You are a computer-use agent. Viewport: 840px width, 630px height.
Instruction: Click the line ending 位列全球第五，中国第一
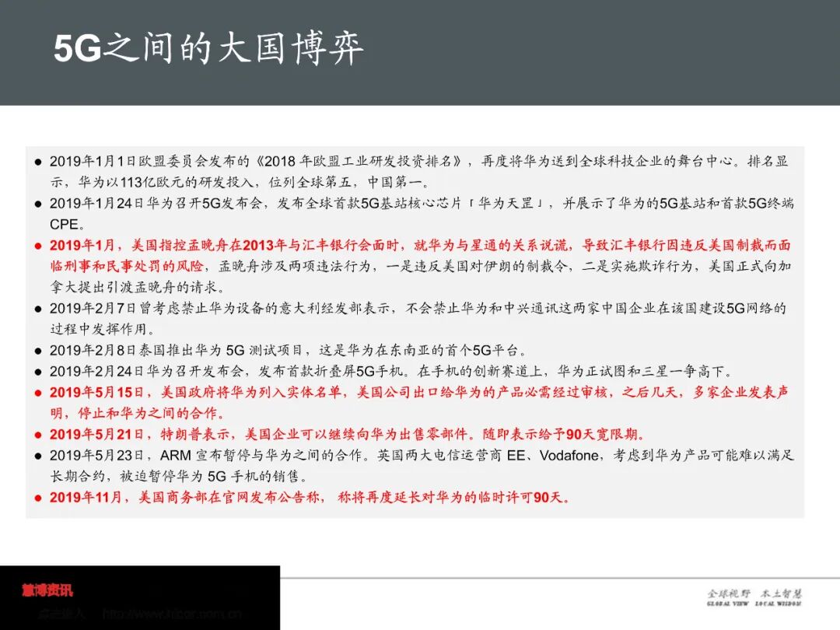click(x=240, y=182)
